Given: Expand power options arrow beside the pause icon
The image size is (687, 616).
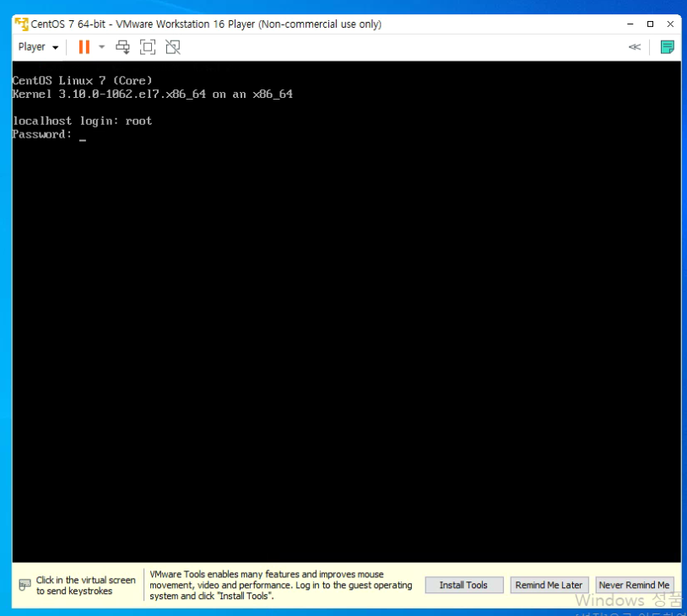Looking at the screenshot, I should pyautogui.click(x=101, y=47).
